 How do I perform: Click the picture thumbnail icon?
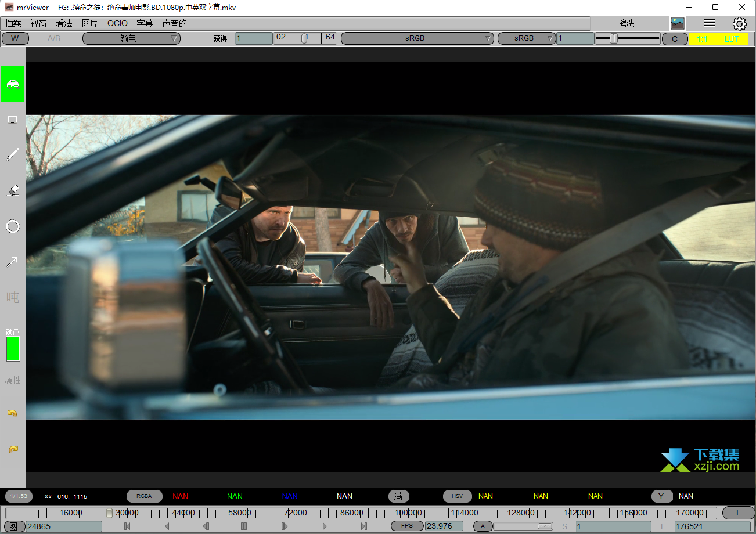pos(677,23)
